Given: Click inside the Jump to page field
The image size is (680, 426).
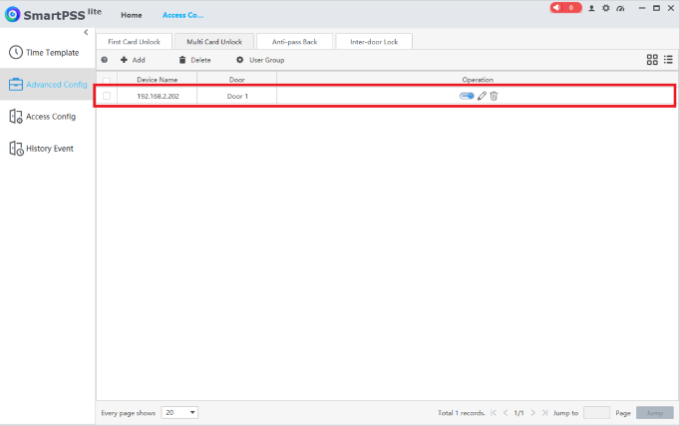Looking at the screenshot, I should (x=596, y=413).
